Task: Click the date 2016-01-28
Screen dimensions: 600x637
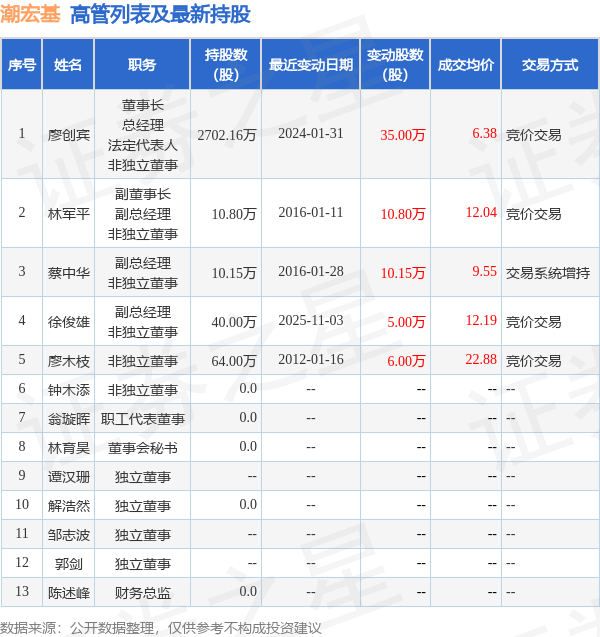Action: click(311, 271)
